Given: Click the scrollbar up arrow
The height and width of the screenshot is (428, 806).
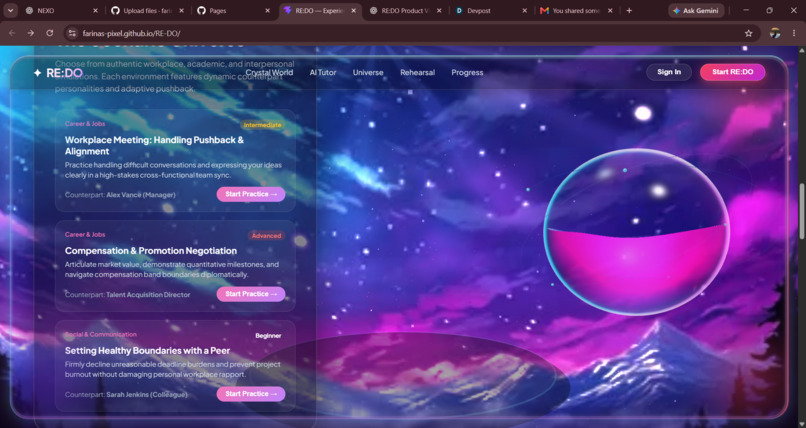Looking at the screenshot, I should tap(801, 50).
